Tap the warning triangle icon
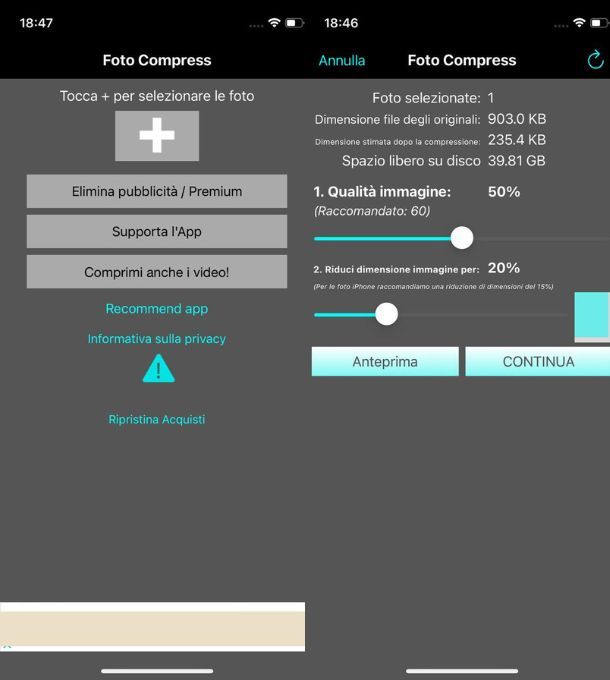 159,369
